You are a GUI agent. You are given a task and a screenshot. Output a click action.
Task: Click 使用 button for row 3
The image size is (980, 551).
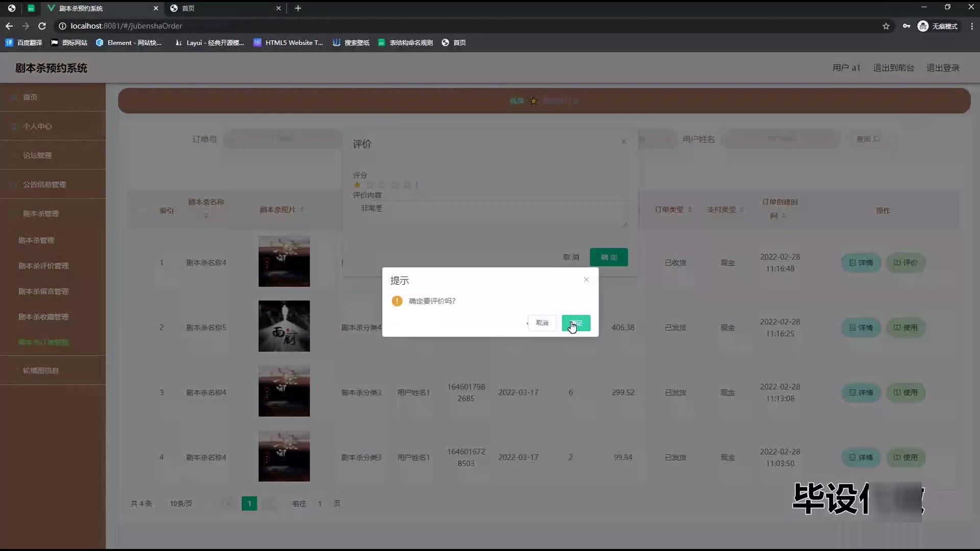click(x=905, y=392)
